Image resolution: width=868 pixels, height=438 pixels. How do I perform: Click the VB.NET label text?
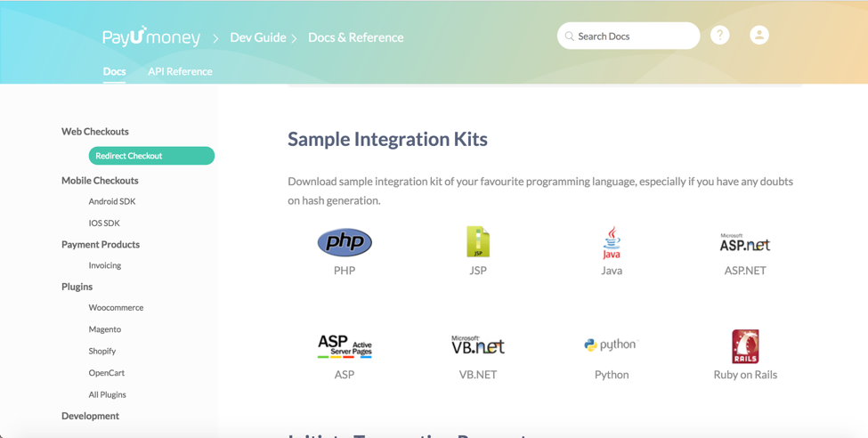pos(478,375)
